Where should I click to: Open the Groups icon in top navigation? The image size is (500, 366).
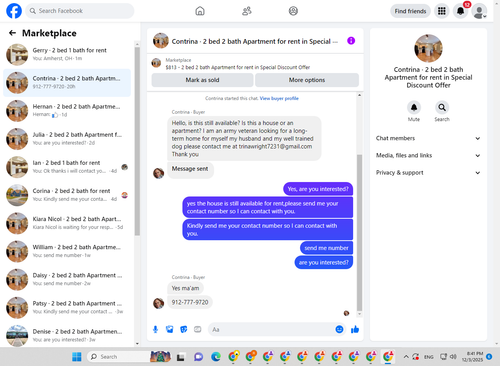[293, 11]
